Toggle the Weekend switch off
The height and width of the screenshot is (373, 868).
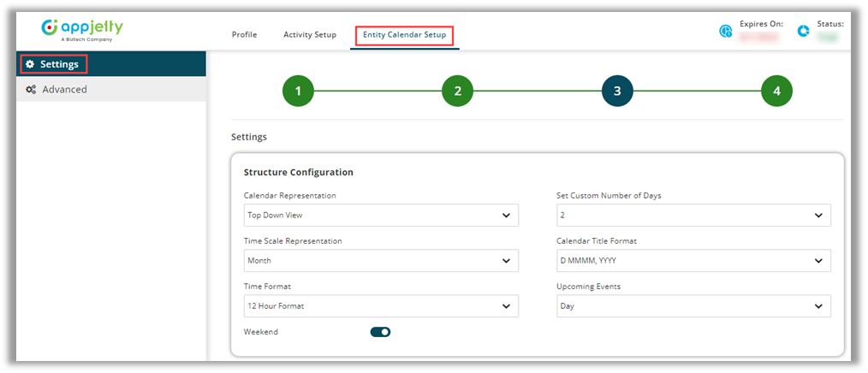380,332
